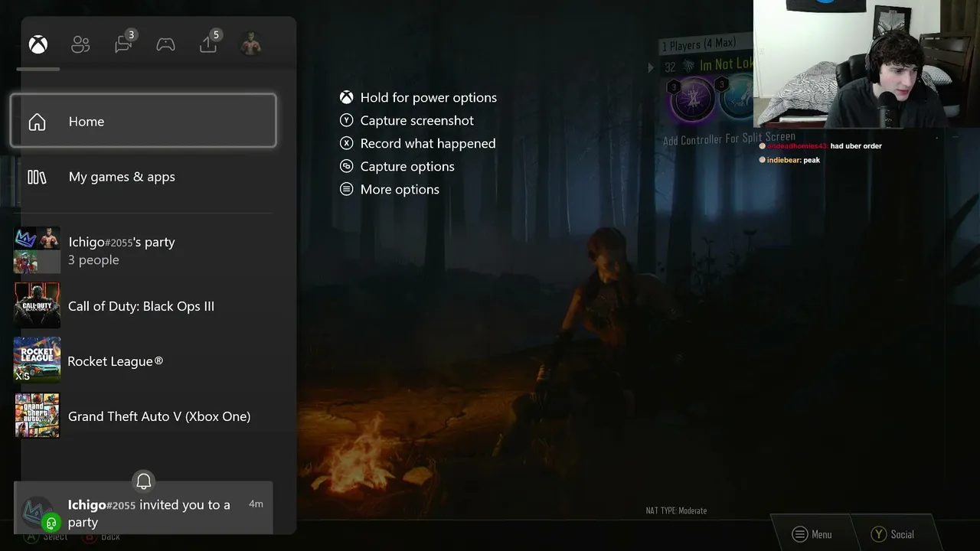Open the profile avatar tab in the guide

[250, 44]
